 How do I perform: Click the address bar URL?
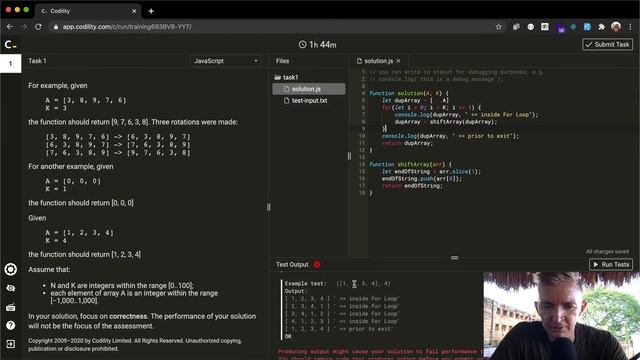[127, 27]
